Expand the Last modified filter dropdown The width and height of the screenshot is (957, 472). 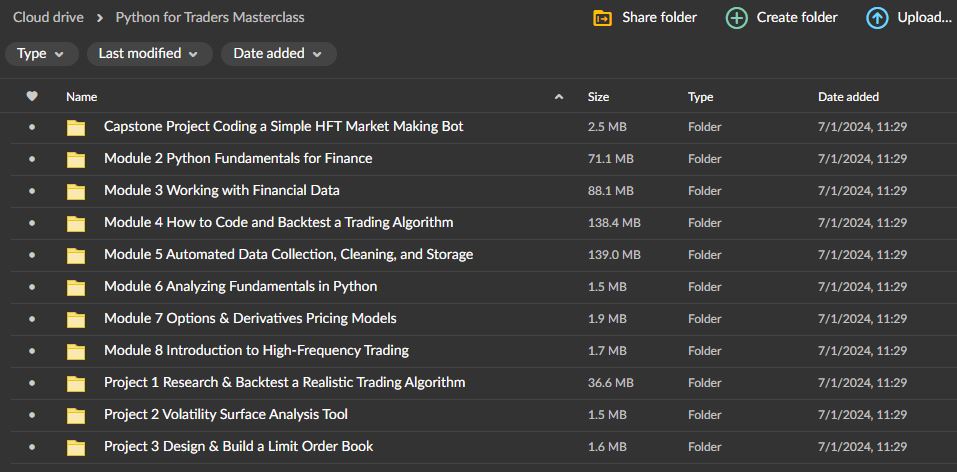click(149, 54)
